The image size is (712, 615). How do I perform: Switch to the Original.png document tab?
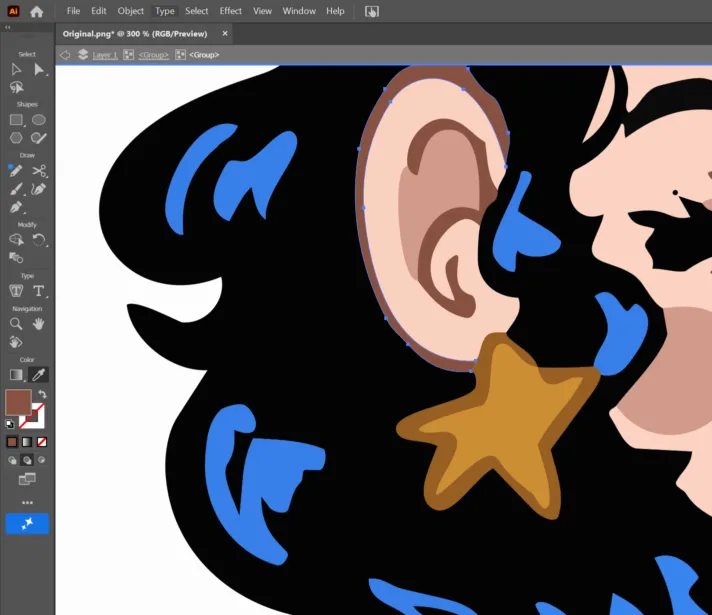point(135,34)
